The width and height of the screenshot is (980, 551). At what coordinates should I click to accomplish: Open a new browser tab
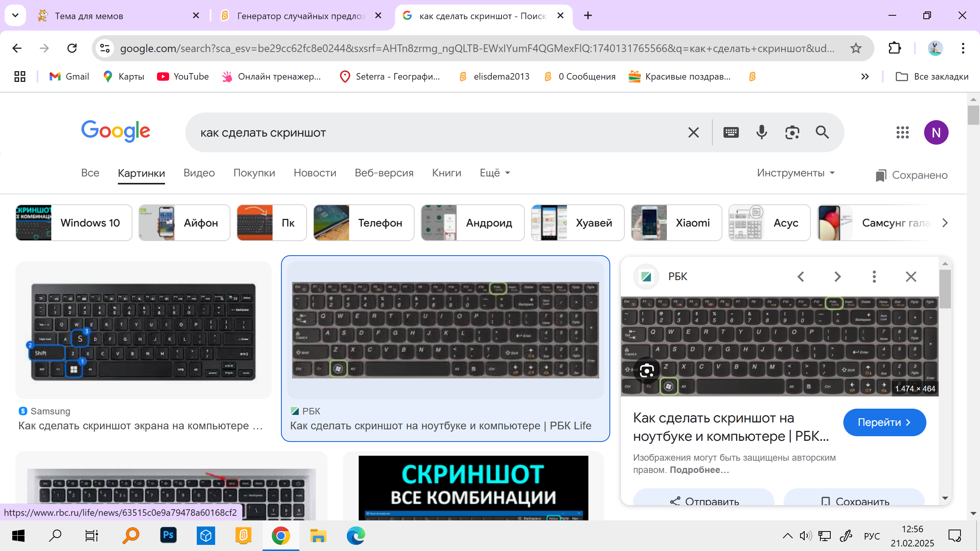(x=588, y=15)
